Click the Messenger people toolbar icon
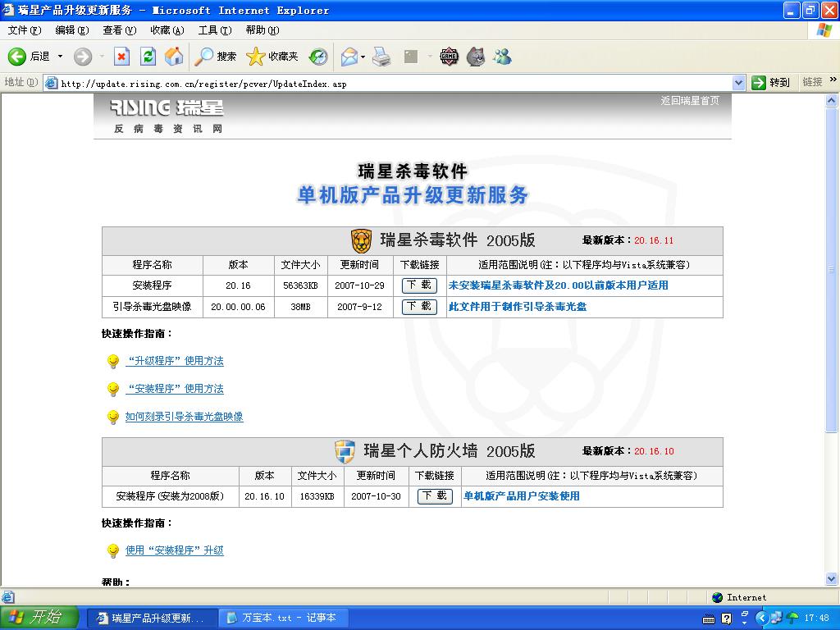The height and width of the screenshot is (630, 840). click(503, 57)
